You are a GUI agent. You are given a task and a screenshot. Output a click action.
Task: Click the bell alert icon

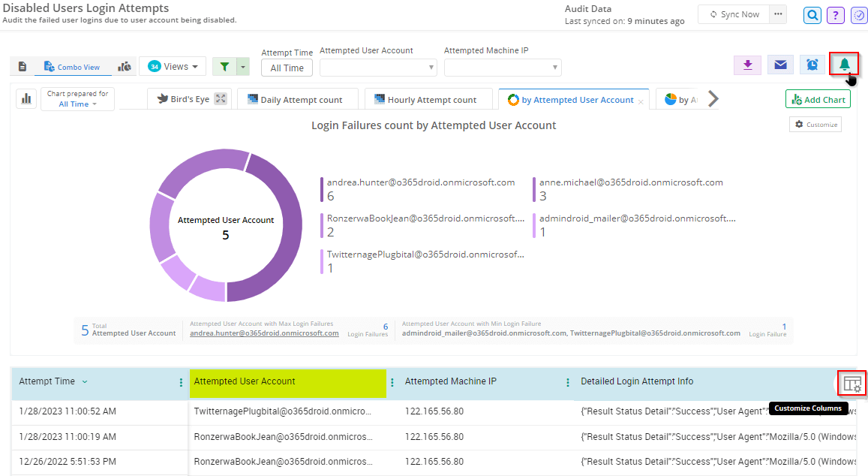844,65
